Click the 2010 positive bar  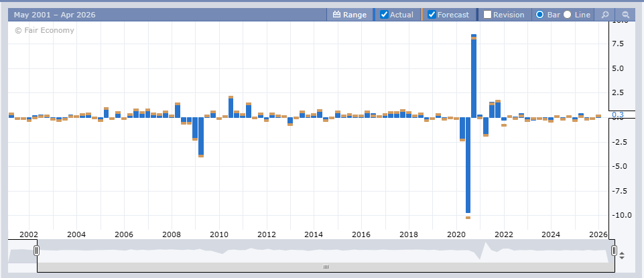(x=231, y=107)
